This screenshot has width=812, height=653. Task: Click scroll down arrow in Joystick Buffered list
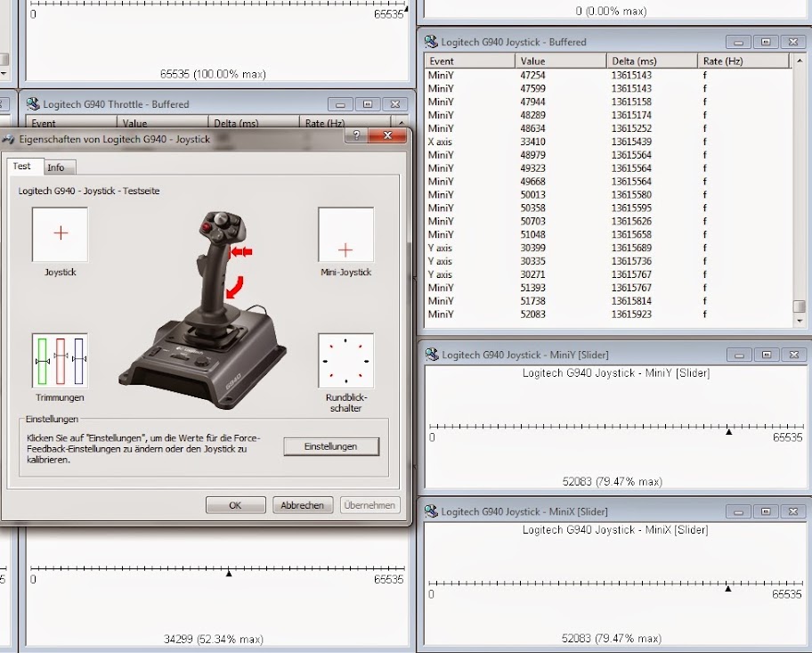point(800,321)
